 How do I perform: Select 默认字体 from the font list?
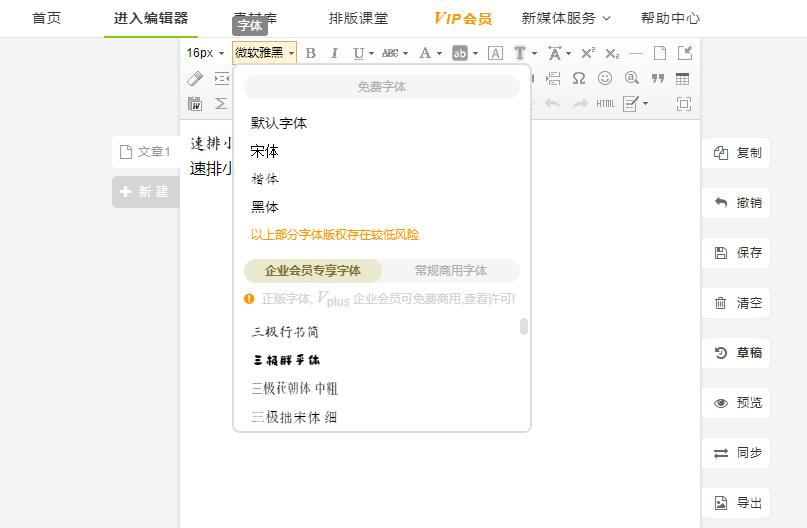(x=278, y=123)
